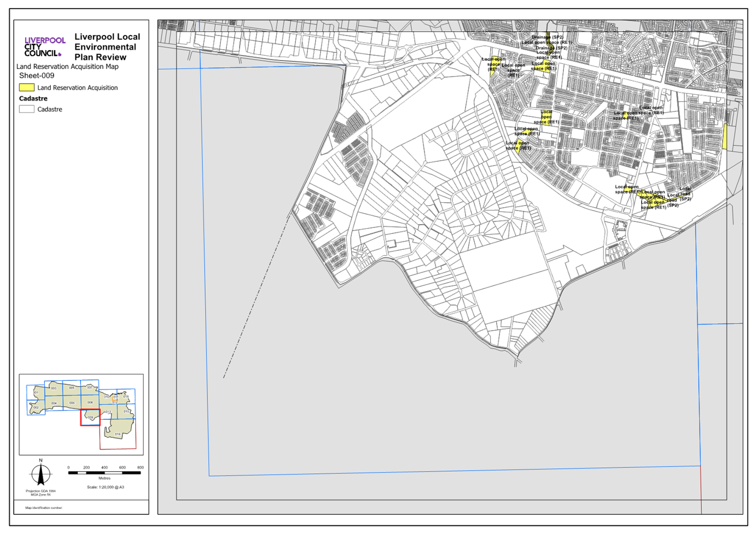Image resolution: width=756 pixels, height=534 pixels.
Task: Click the "600" mark on the scale bar
Action: [123, 468]
